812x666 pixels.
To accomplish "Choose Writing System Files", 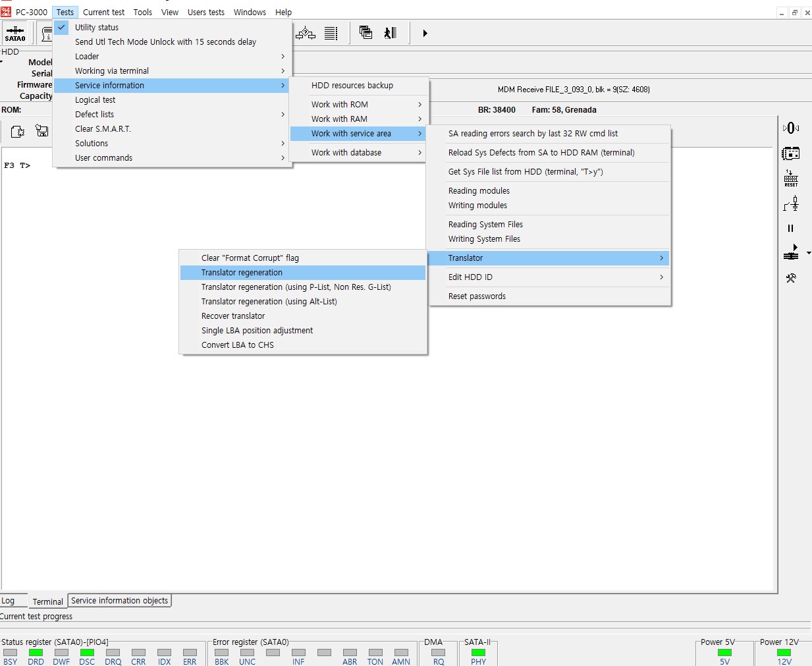I will pos(549,238).
